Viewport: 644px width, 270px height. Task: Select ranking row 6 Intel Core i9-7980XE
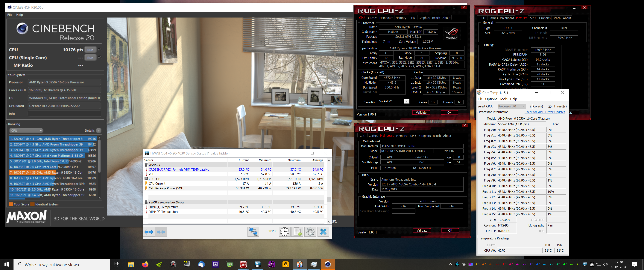pos(53,167)
